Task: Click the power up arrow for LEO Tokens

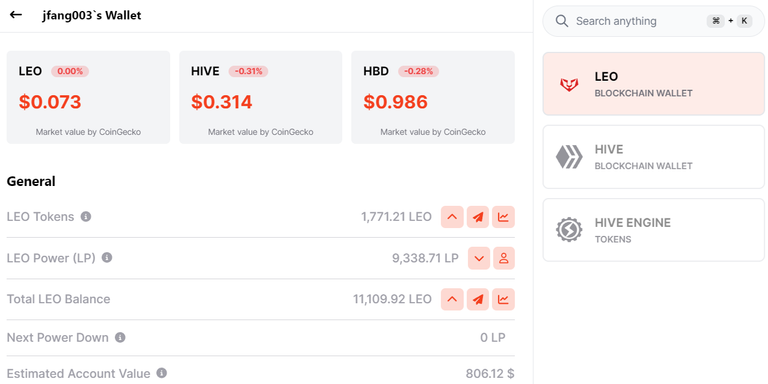Action: (453, 217)
